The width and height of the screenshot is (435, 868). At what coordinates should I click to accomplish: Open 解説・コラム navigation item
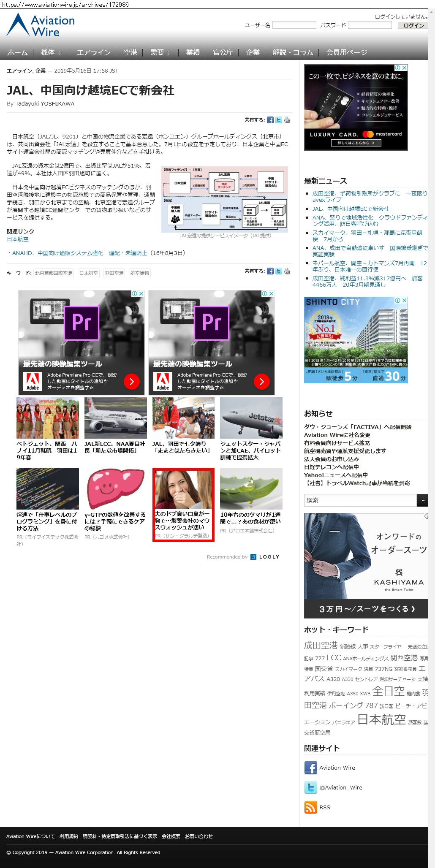click(293, 52)
